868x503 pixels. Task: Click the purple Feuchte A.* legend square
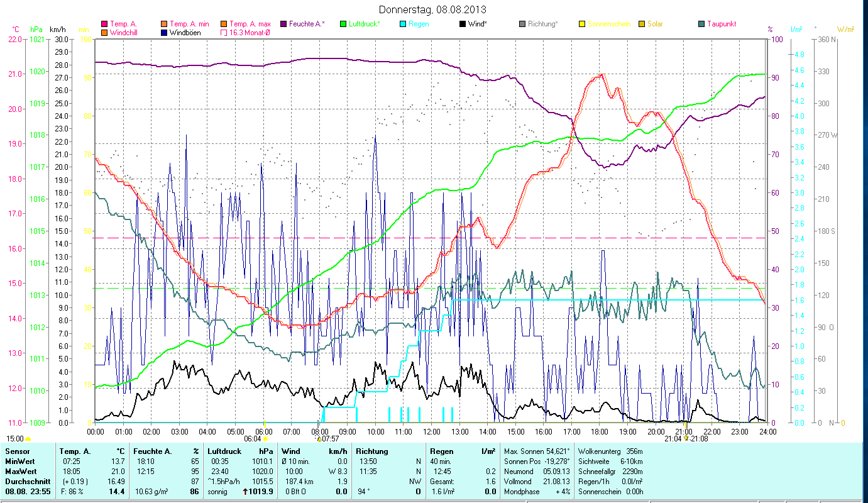283,24
